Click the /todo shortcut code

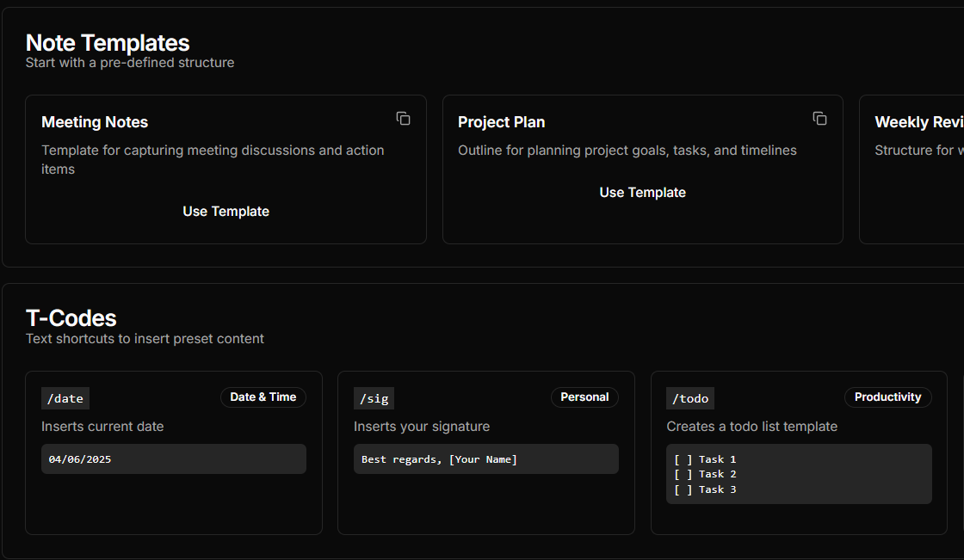coord(690,398)
